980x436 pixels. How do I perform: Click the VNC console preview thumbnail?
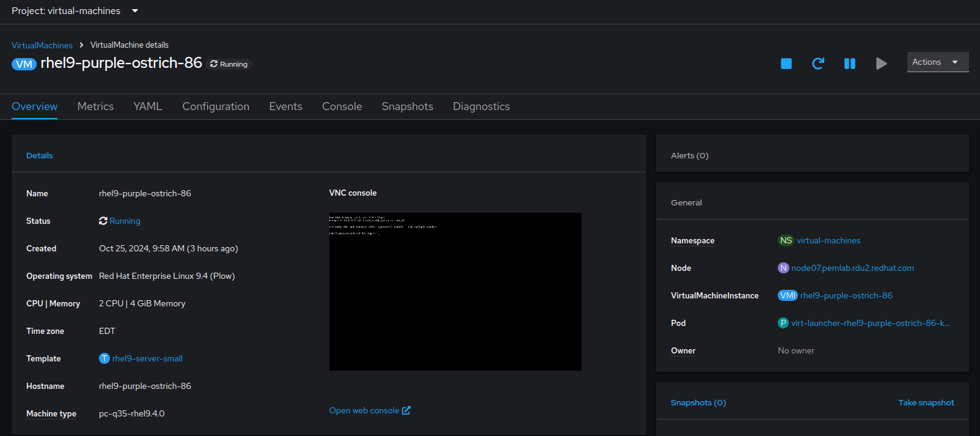[455, 292]
